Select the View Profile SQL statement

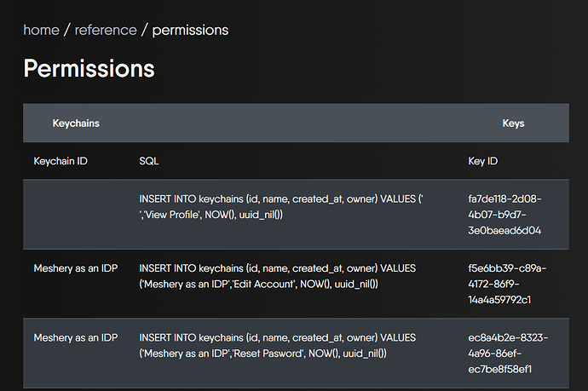[281, 206]
